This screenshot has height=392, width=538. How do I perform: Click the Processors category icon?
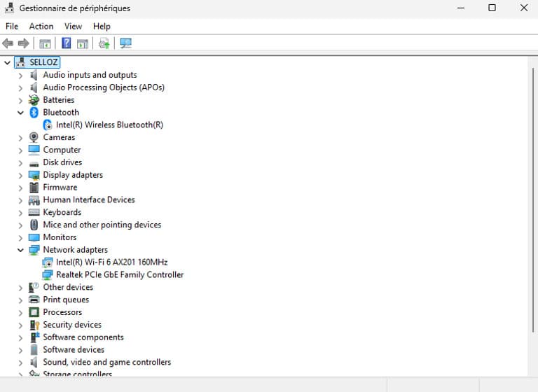34,312
